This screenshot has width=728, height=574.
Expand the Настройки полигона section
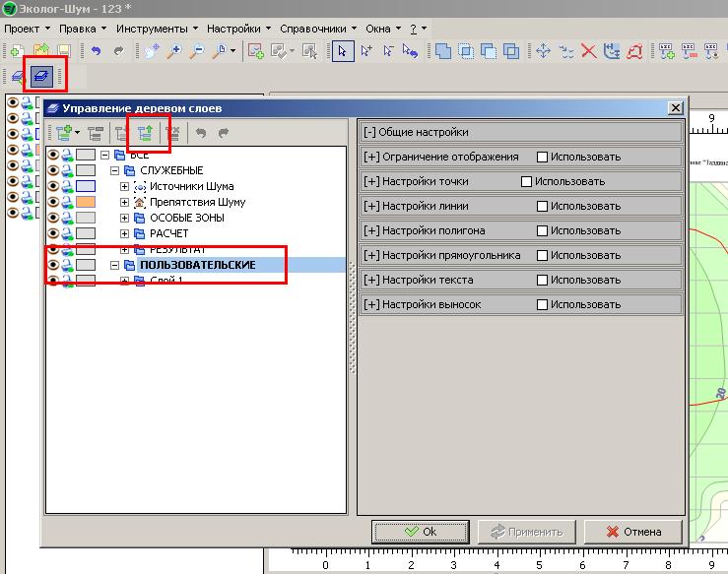point(371,230)
